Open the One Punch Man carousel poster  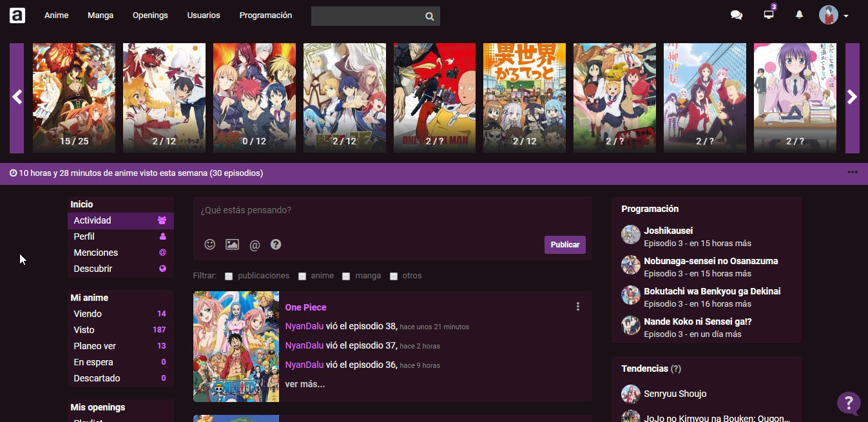pyautogui.click(x=434, y=98)
